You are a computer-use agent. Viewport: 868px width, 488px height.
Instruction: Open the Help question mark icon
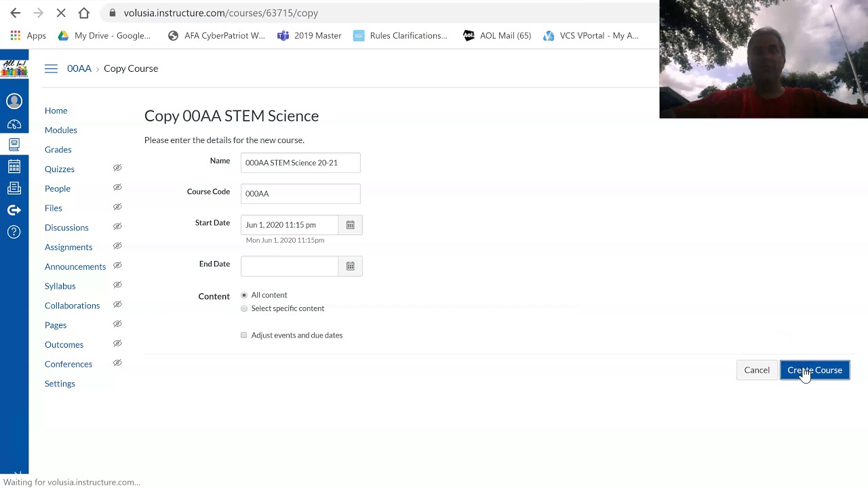pyautogui.click(x=14, y=232)
